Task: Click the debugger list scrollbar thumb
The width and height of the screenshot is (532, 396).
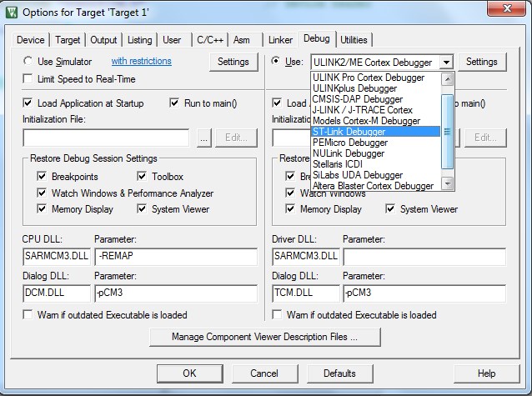Action: (x=448, y=132)
